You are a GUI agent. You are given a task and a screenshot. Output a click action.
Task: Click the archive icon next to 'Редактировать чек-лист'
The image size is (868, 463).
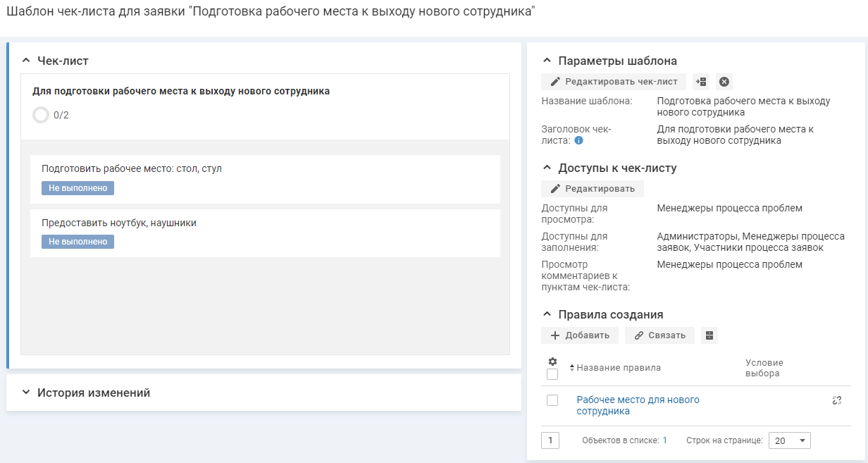pos(701,82)
